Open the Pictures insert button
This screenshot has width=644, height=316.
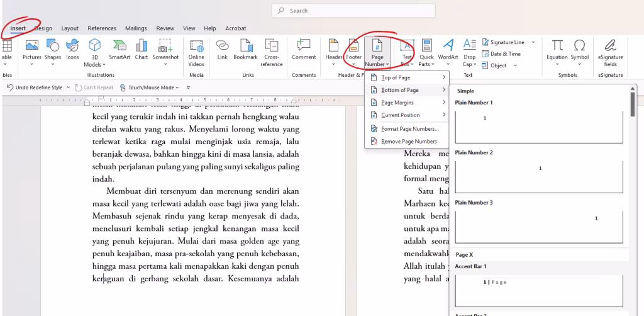[31, 52]
